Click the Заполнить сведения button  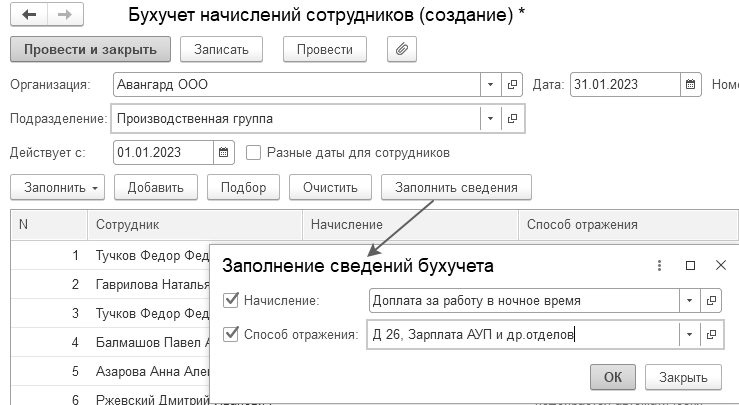pyautogui.click(x=456, y=187)
